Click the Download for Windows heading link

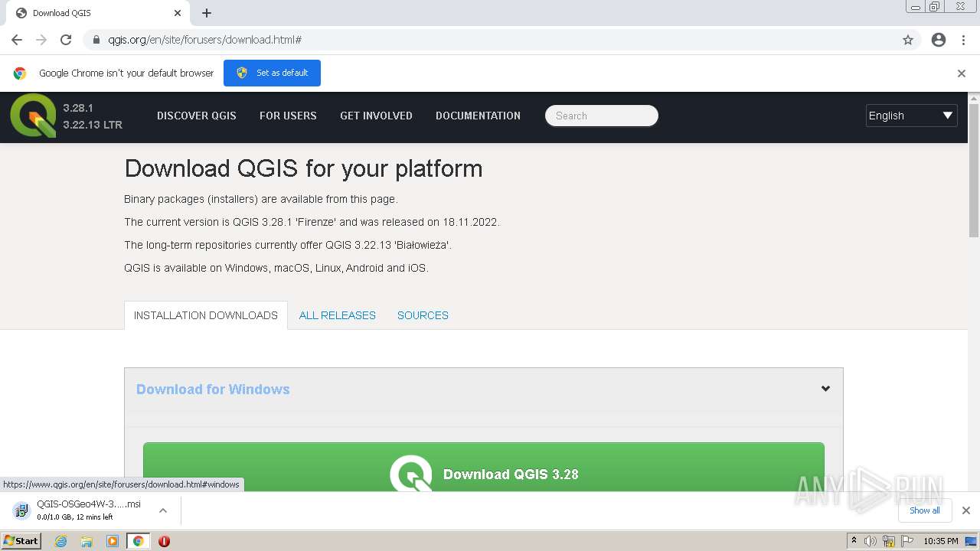(x=213, y=389)
